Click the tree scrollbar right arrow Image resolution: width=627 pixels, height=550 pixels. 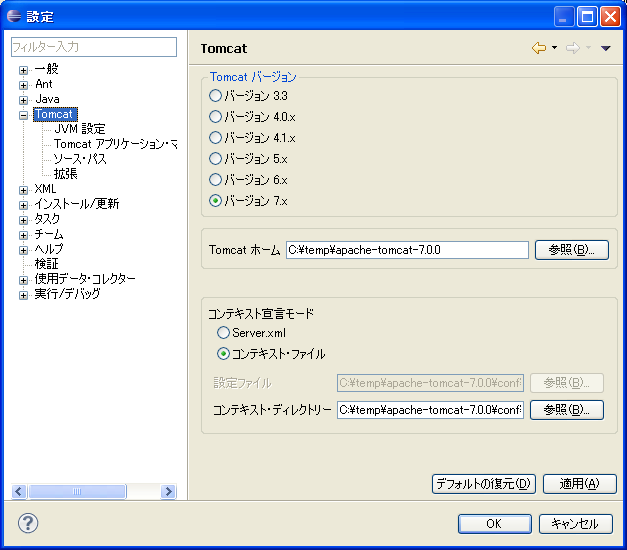pos(169,491)
